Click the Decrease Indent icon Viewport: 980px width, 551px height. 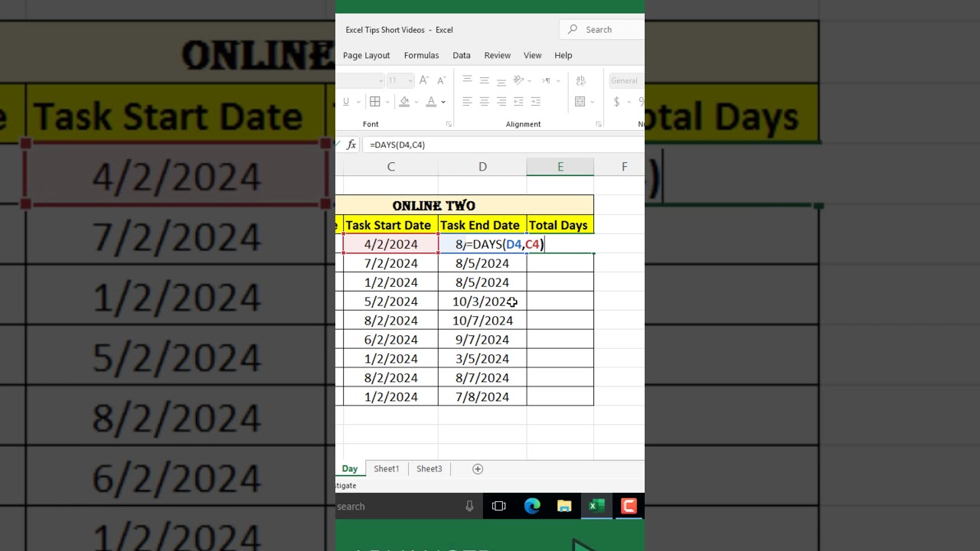tap(518, 101)
